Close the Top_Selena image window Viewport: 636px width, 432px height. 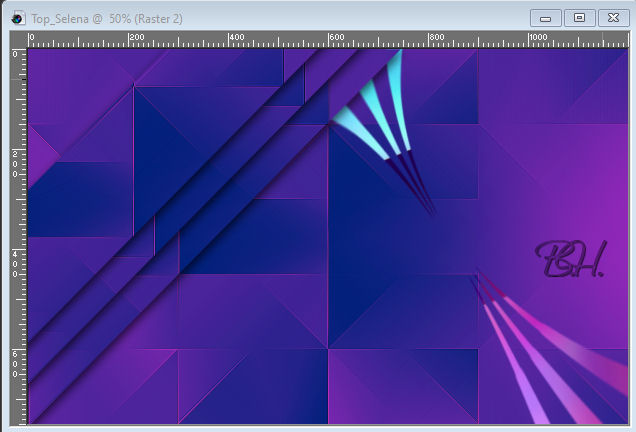[x=609, y=18]
